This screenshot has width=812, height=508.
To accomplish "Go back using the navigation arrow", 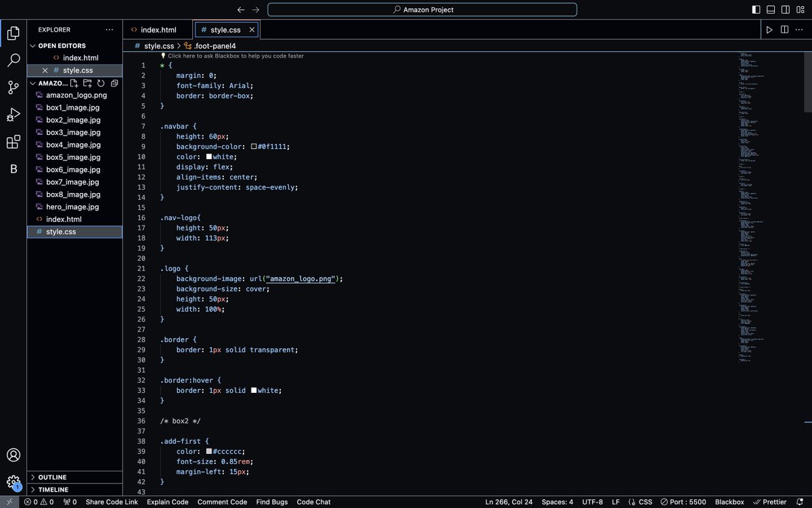I will (x=241, y=9).
